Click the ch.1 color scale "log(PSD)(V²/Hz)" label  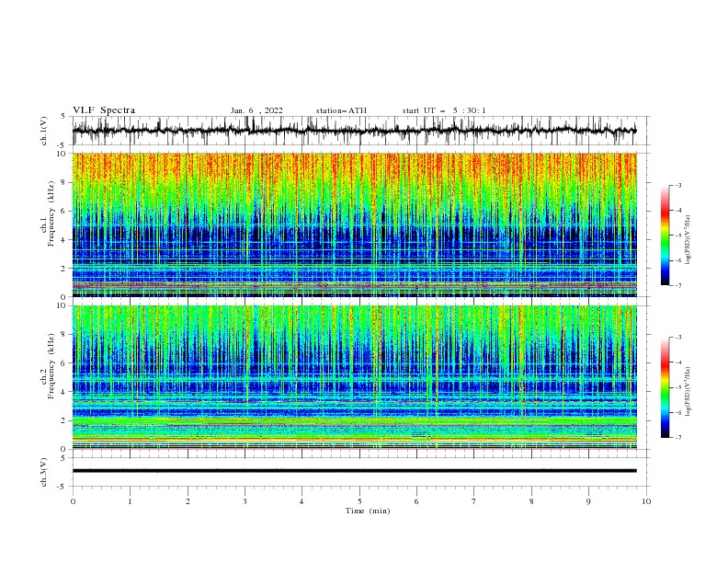pos(688,240)
